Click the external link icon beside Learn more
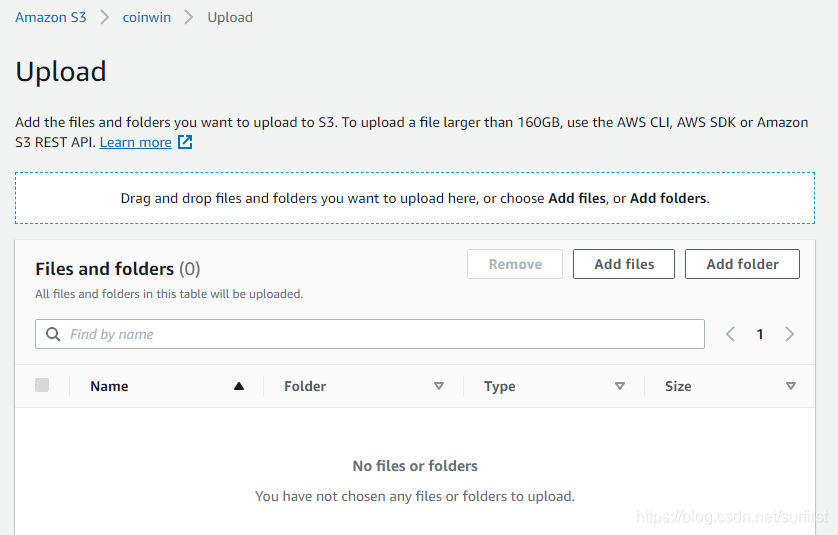 tap(185, 142)
